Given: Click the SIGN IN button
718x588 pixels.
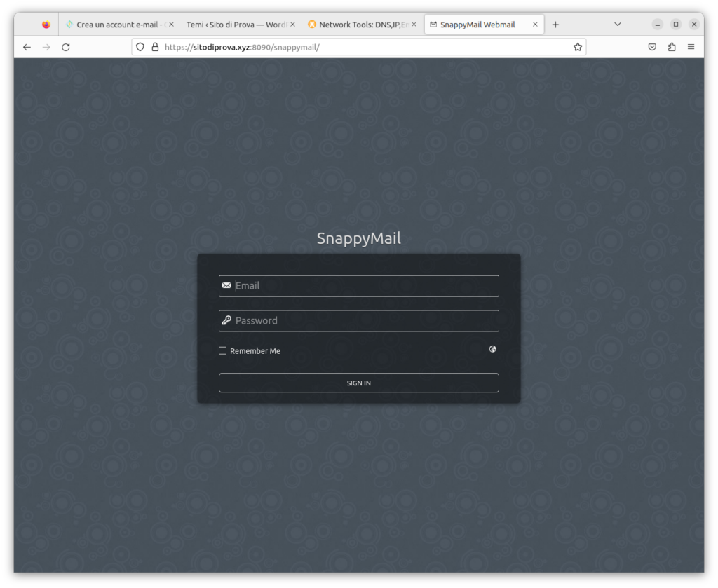Looking at the screenshot, I should coord(358,383).
